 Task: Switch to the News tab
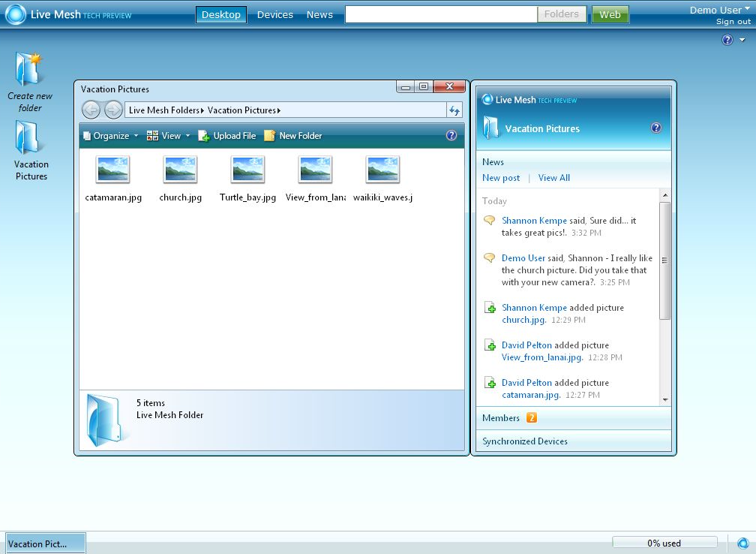point(319,14)
